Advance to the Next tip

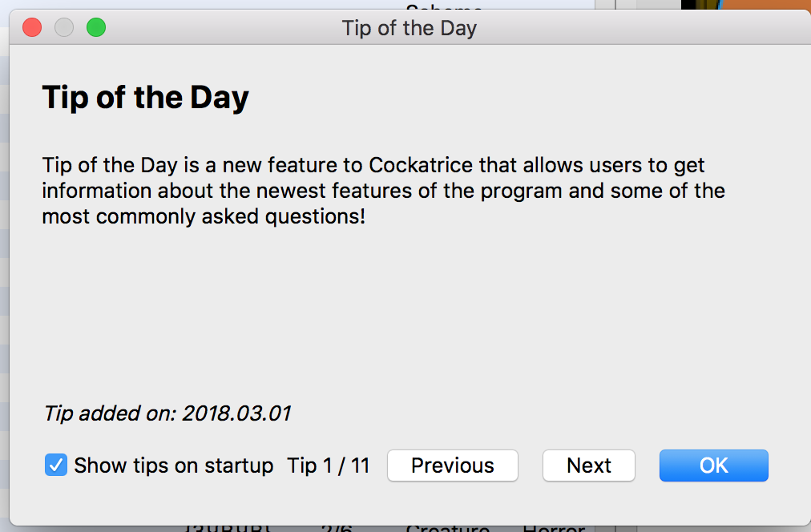[588, 465]
